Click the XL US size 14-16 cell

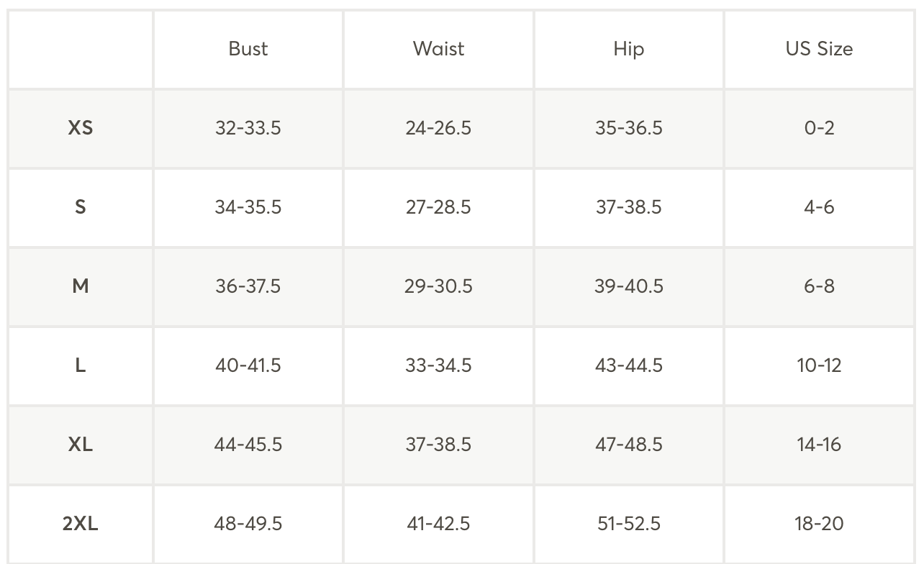click(x=819, y=445)
